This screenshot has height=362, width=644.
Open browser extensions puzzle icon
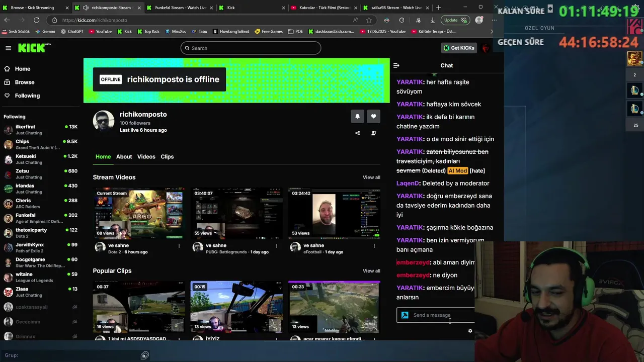tap(401, 20)
